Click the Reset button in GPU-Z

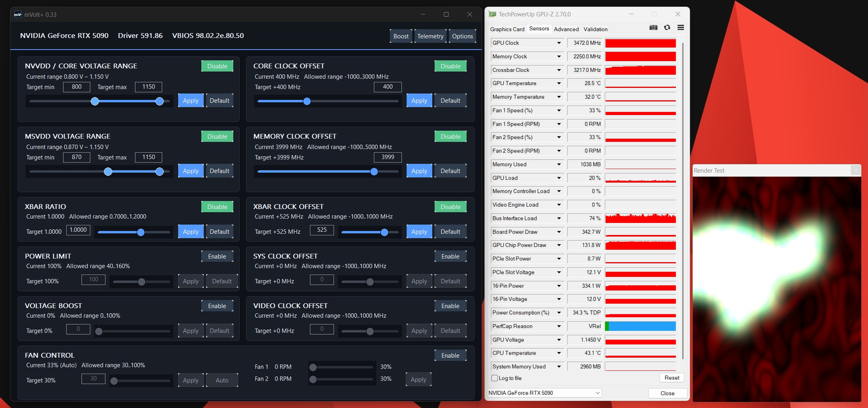coord(672,378)
